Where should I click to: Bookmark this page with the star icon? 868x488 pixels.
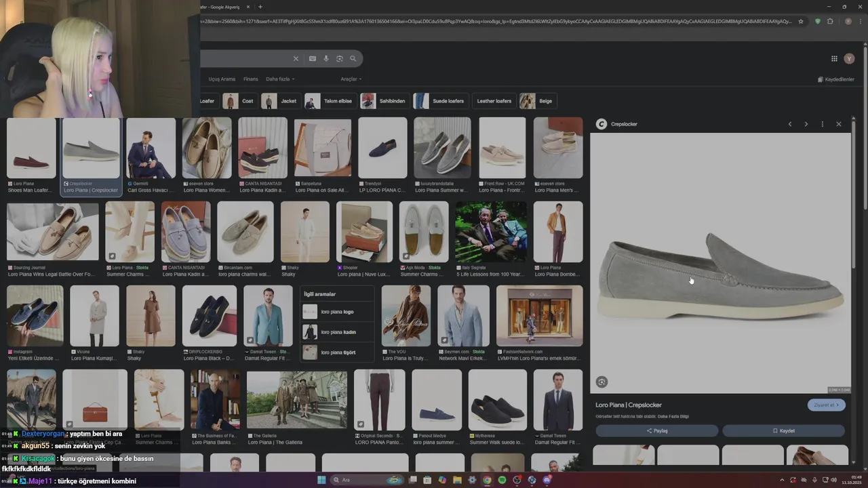(x=801, y=21)
